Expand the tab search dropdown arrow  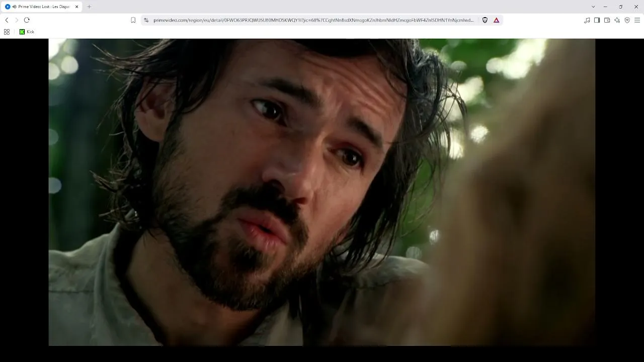point(593,7)
